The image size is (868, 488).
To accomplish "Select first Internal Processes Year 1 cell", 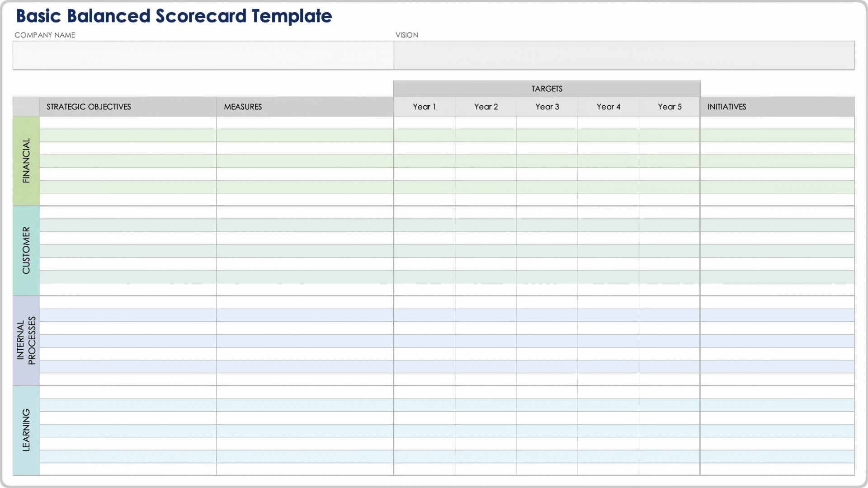I will (424, 302).
